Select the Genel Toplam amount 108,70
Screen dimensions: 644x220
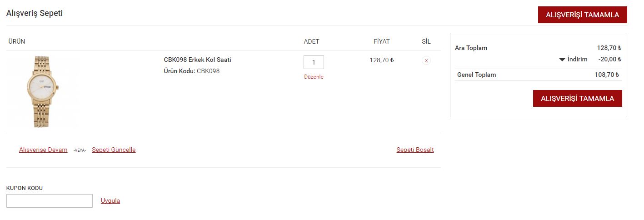(608, 75)
